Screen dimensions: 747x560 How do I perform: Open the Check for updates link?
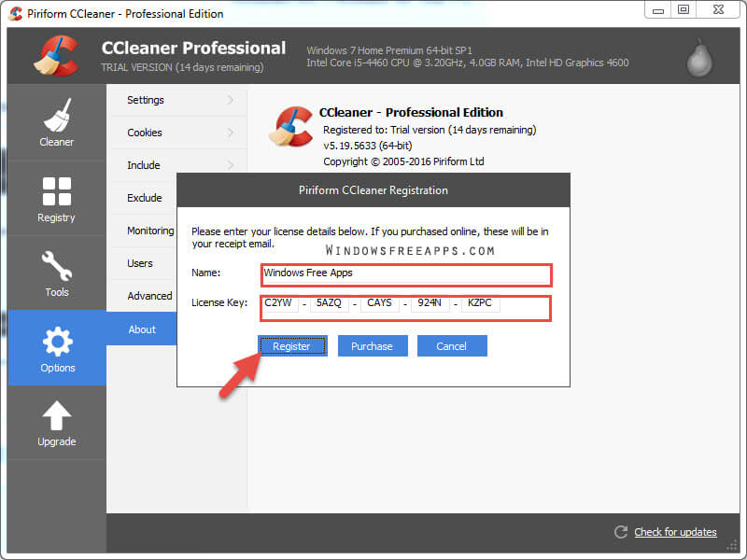coord(674,531)
